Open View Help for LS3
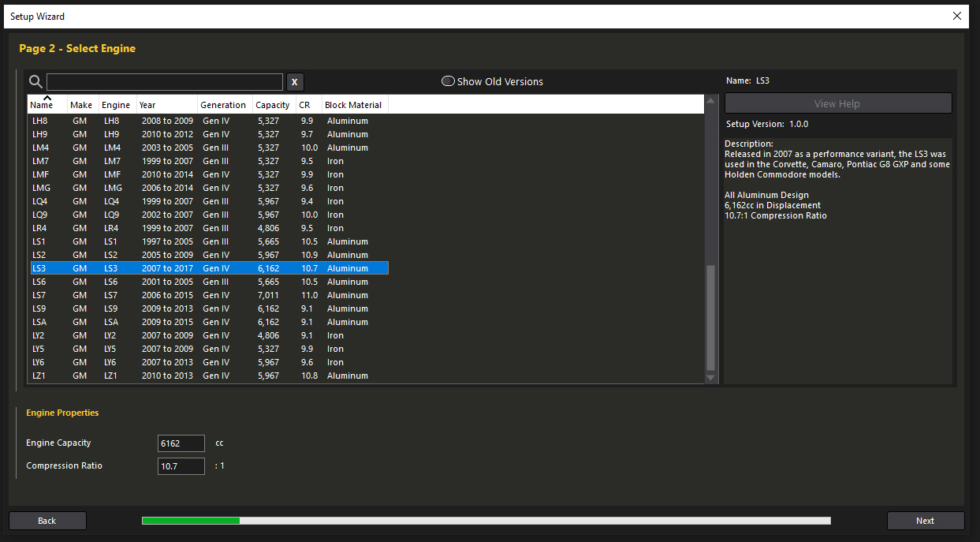980x542 pixels. 837,103
